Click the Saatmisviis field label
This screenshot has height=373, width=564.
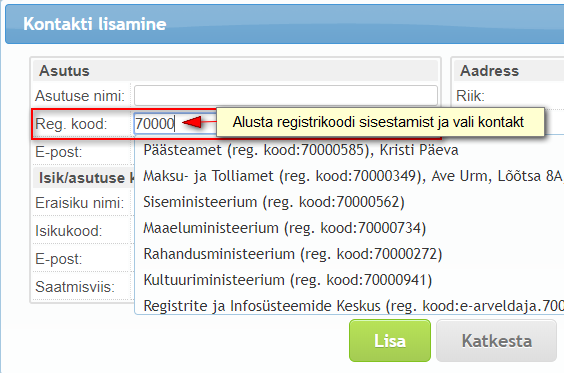point(75,287)
